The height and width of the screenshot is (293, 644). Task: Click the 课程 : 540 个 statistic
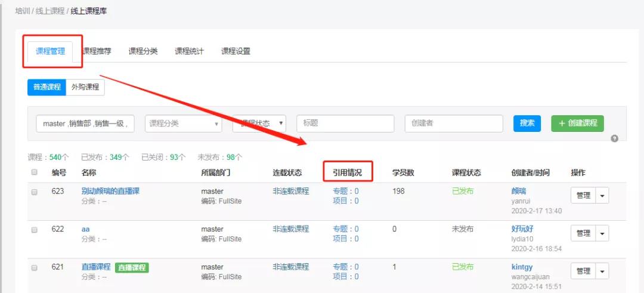48,157
